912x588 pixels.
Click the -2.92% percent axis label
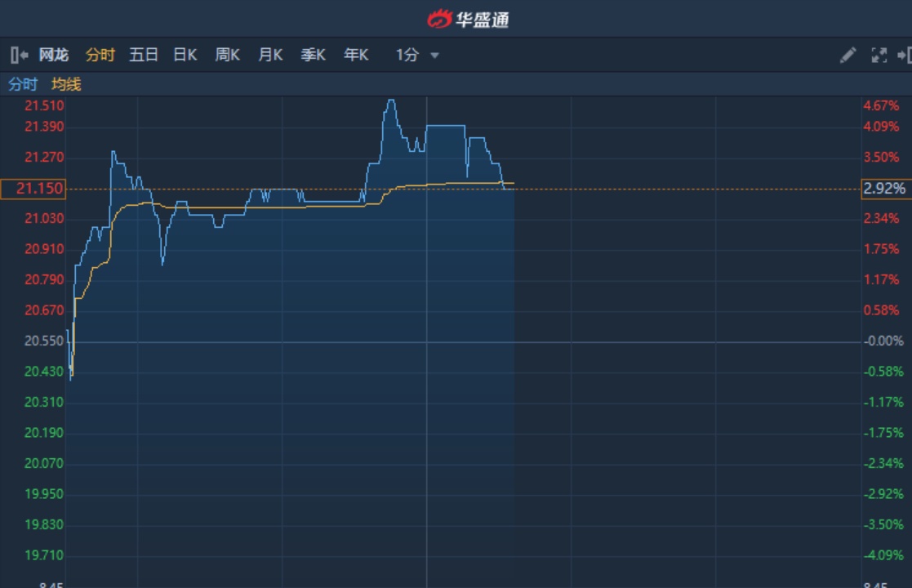point(883,494)
